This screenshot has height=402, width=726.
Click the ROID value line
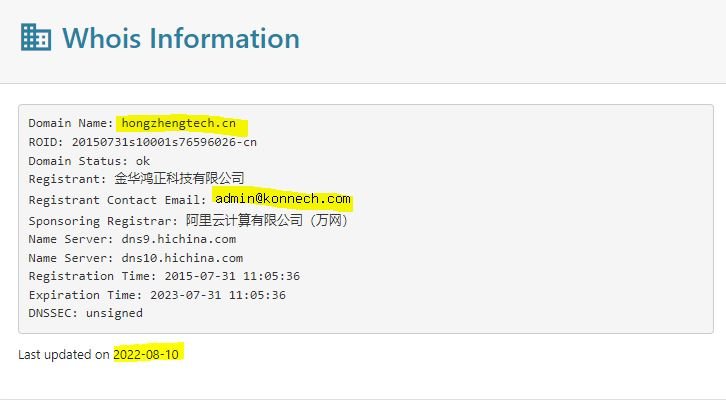coord(143,142)
